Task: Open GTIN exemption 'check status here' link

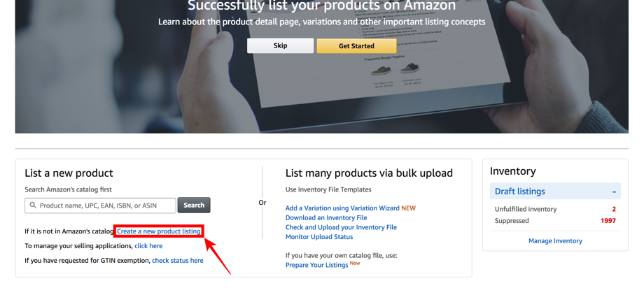Action: coord(177,261)
